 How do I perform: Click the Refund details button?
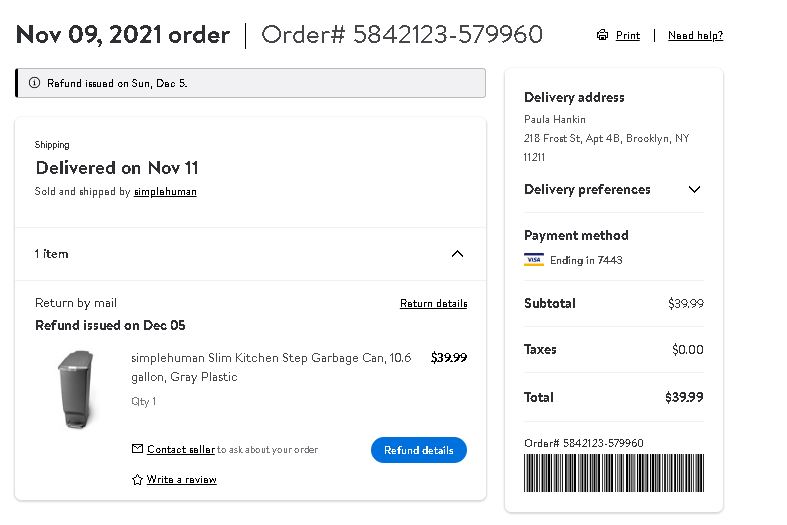pyautogui.click(x=419, y=450)
